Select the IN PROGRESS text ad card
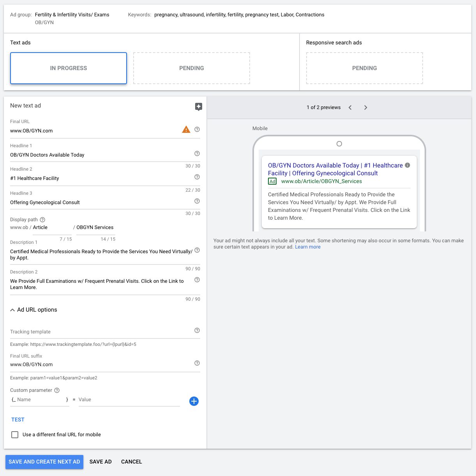This screenshot has height=476, width=476. pos(69,68)
